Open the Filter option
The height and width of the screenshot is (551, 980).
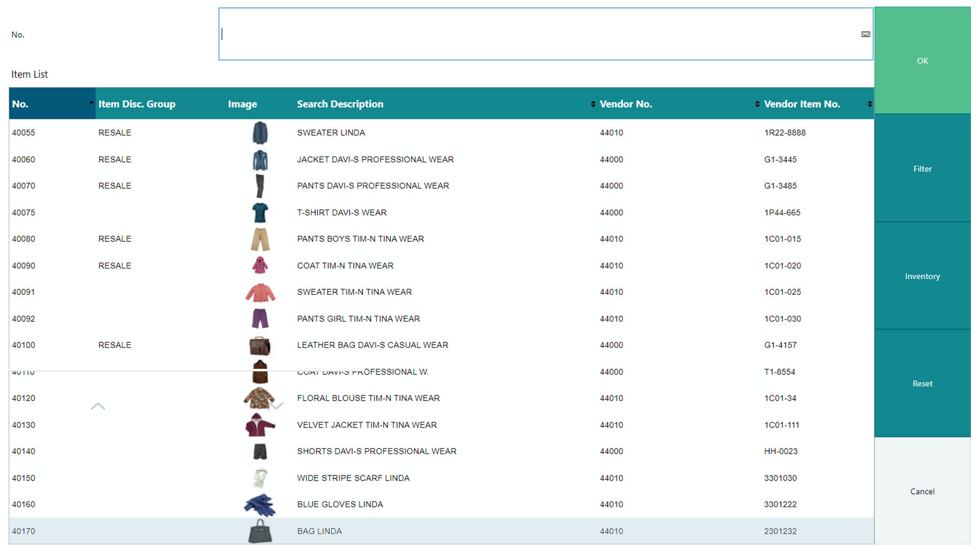pyautogui.click(x=922, y=169)
